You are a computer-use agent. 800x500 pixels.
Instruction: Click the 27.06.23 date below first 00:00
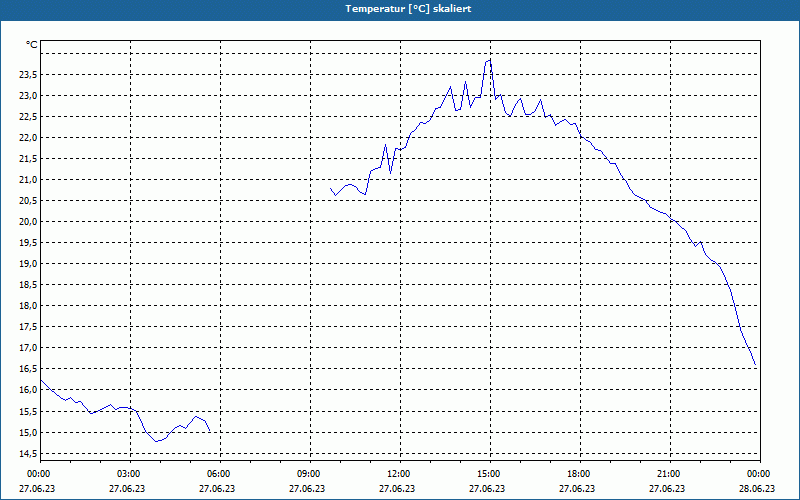[37, 489]
